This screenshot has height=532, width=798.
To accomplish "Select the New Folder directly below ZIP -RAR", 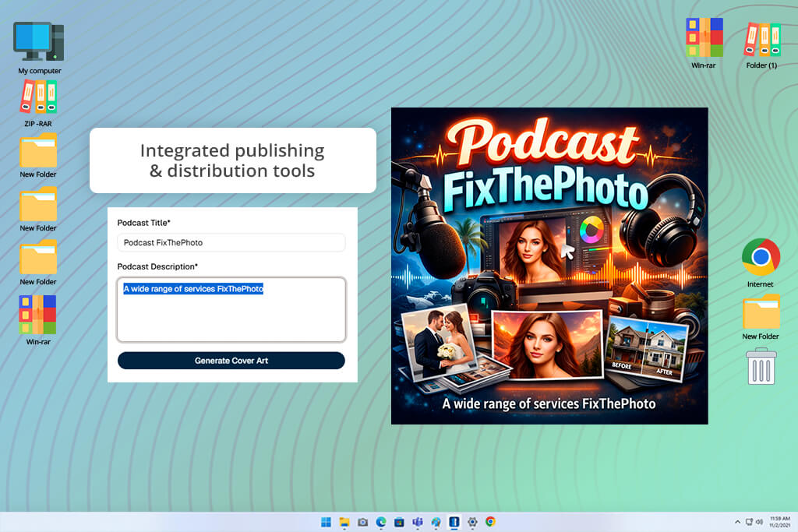I will [38, 156].
